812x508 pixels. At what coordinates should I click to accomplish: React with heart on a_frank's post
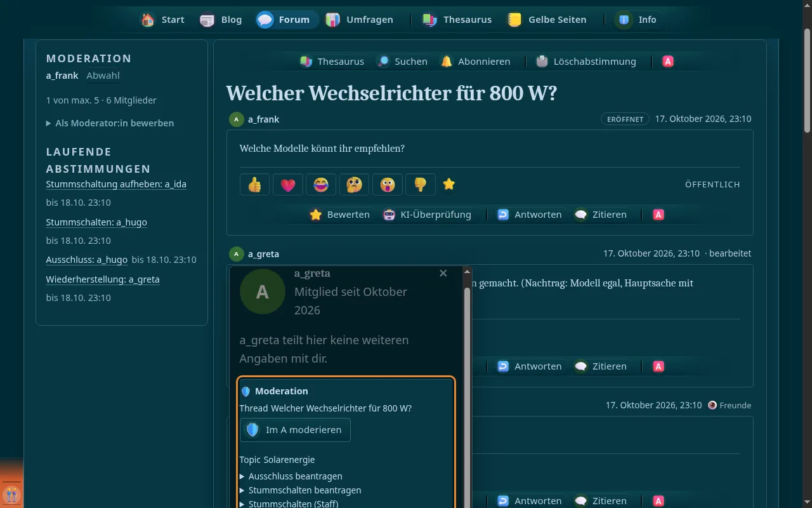click(288, 185)
